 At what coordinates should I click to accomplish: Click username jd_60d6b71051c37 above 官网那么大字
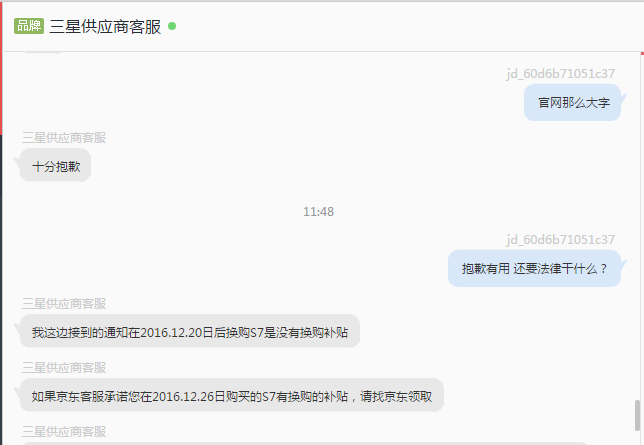tap(560, 74)
